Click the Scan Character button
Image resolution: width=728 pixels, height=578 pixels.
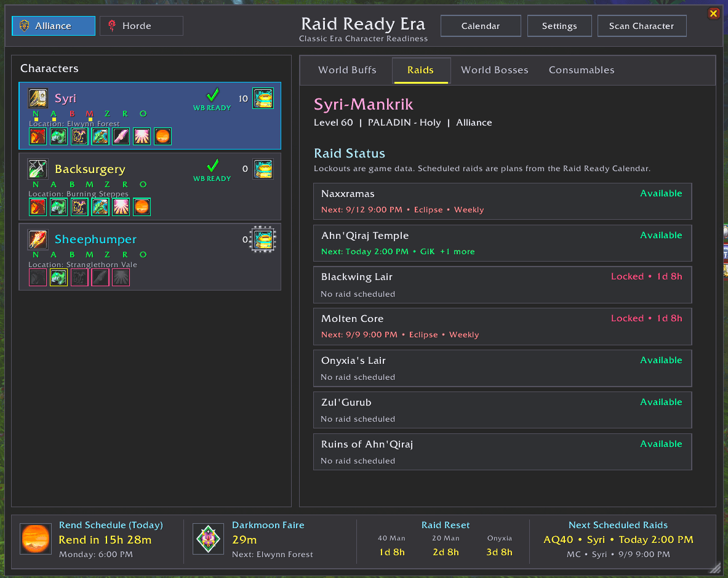coord(642,26)
